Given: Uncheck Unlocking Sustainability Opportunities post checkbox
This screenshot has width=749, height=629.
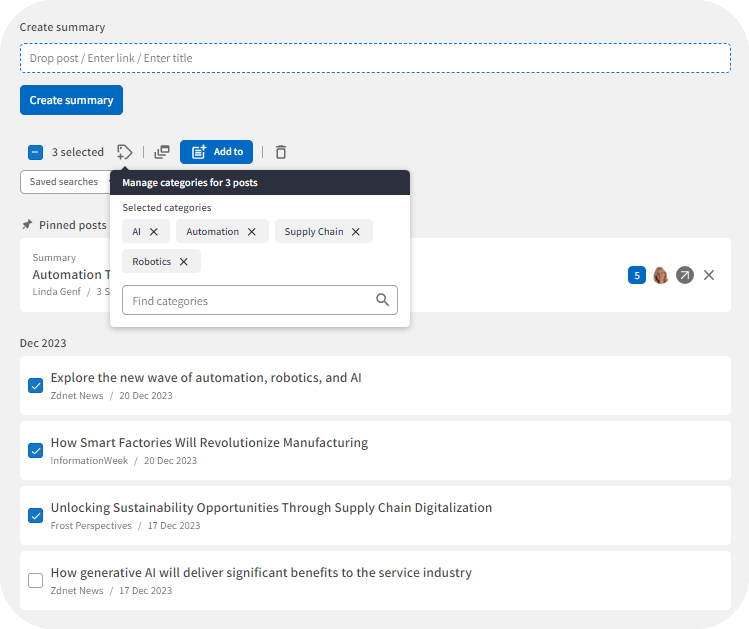Looking at the screenshot, I should [x=35, y=515].
